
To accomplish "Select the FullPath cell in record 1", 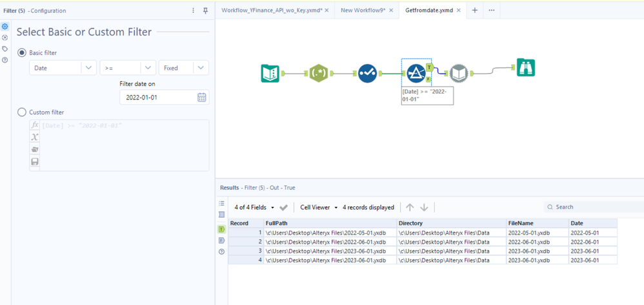I will point(330,232).
